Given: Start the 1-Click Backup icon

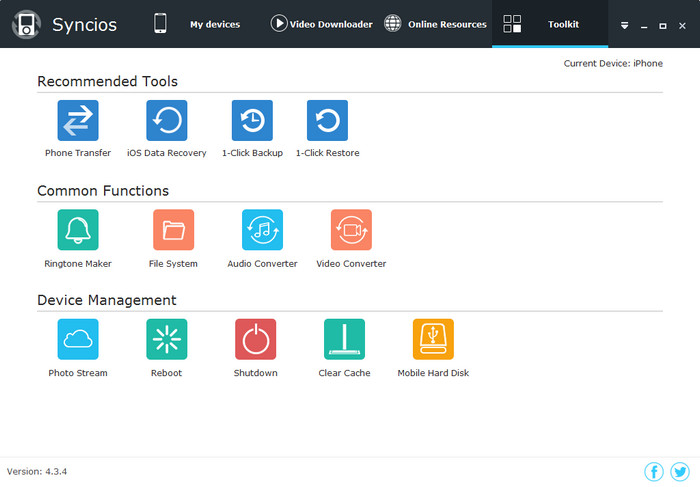Looking at the screenshot, I should [x=252, y=121].
